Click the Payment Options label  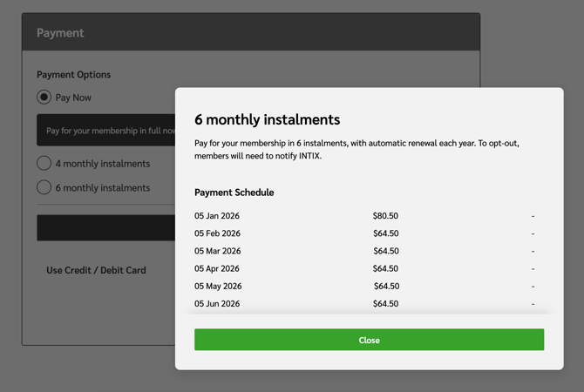pos(73,75)
